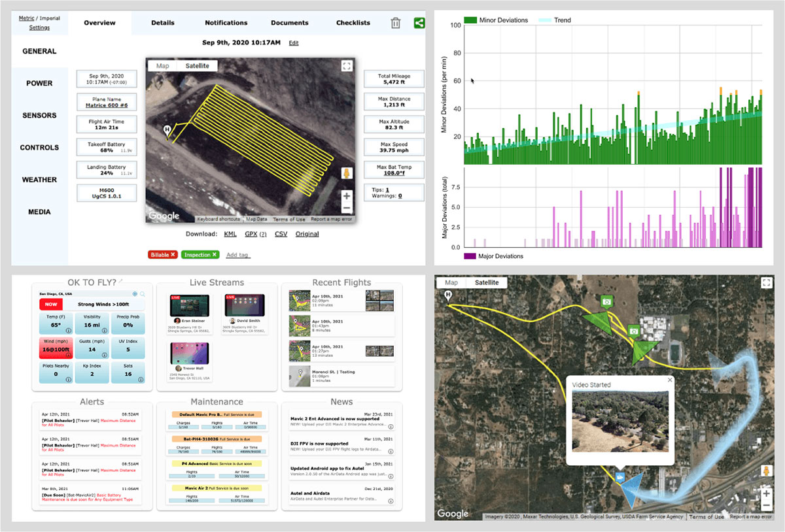Close the Video Started popup
This screenshot has width=785, height=532.
click(x=669, y=380)
